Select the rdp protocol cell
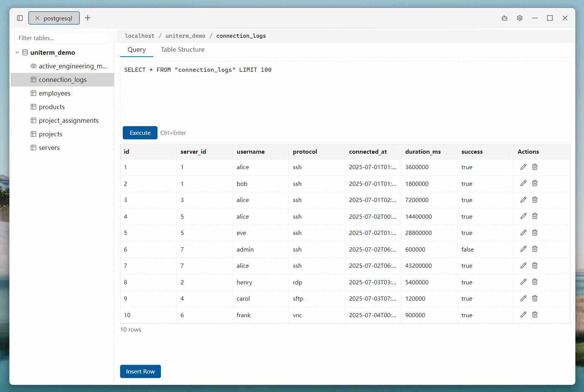Image resolution: width=584 pixels, height=392 pixels. [x=317, y=282]
